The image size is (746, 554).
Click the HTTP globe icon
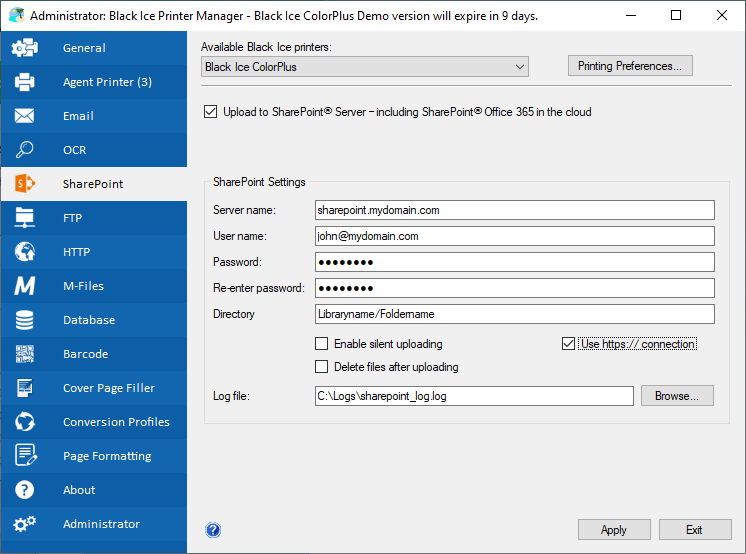click(x=24, y=252)
